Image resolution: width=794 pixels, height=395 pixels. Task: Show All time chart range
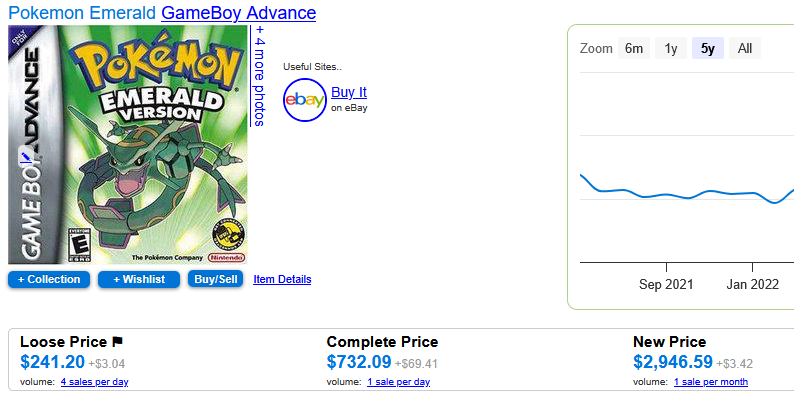[745, 49]
